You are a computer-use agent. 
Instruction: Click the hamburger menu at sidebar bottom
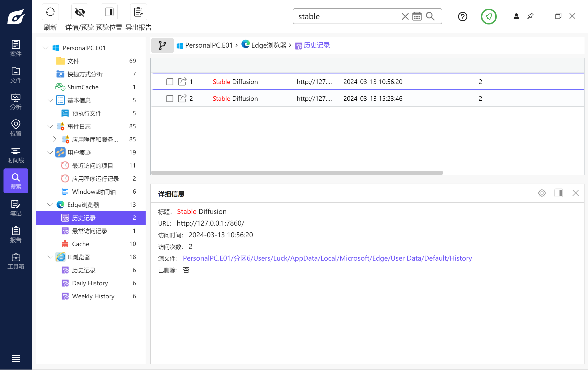(16, 358)
